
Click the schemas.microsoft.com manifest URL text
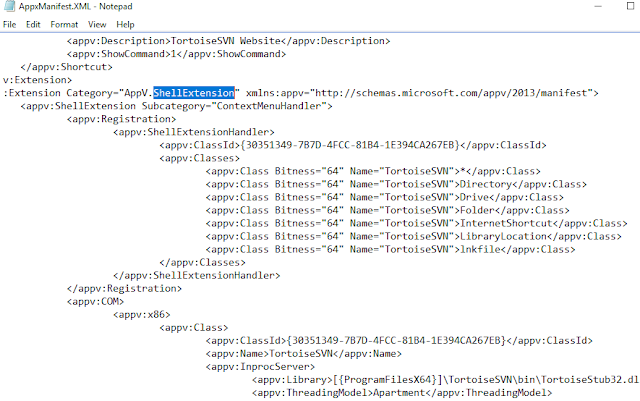tap(451, 93)
